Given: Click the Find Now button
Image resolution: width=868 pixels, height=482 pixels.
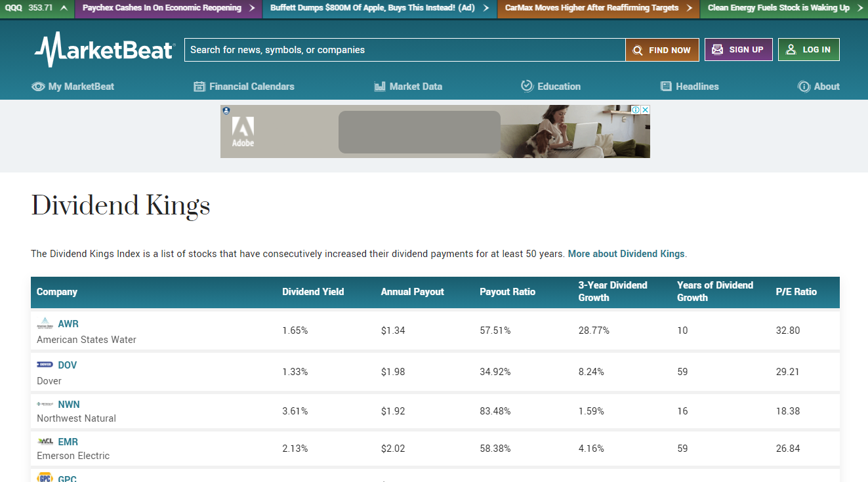Looking at the screenshot, I should click(662, 50).
